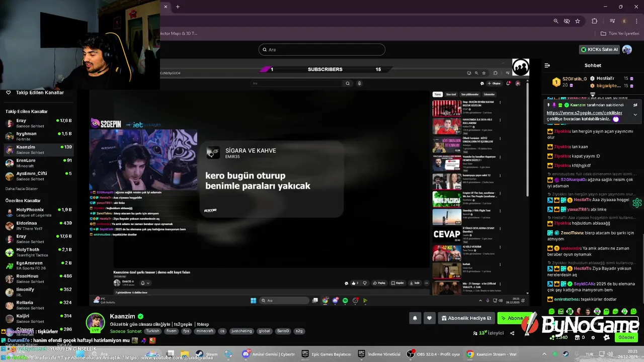Select the BarisG stream tag
This screenshot has width=644, height=362.
click(x=283, y=331)
